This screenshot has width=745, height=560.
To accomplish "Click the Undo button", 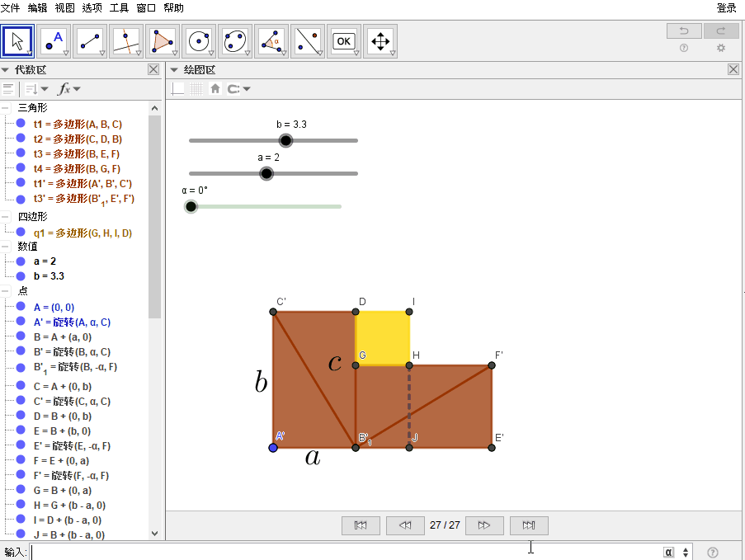I will click(684, 31).
